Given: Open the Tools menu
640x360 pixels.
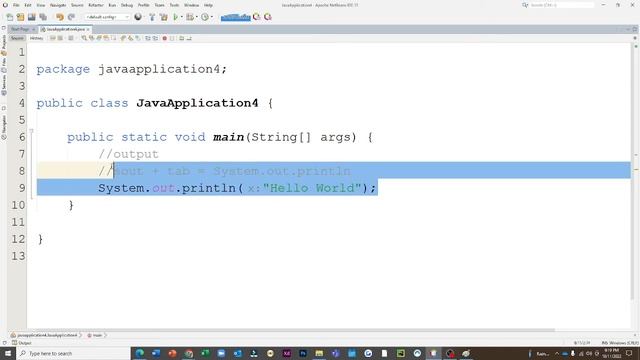Looking at the screenshot, I should [x=174, y=5].
